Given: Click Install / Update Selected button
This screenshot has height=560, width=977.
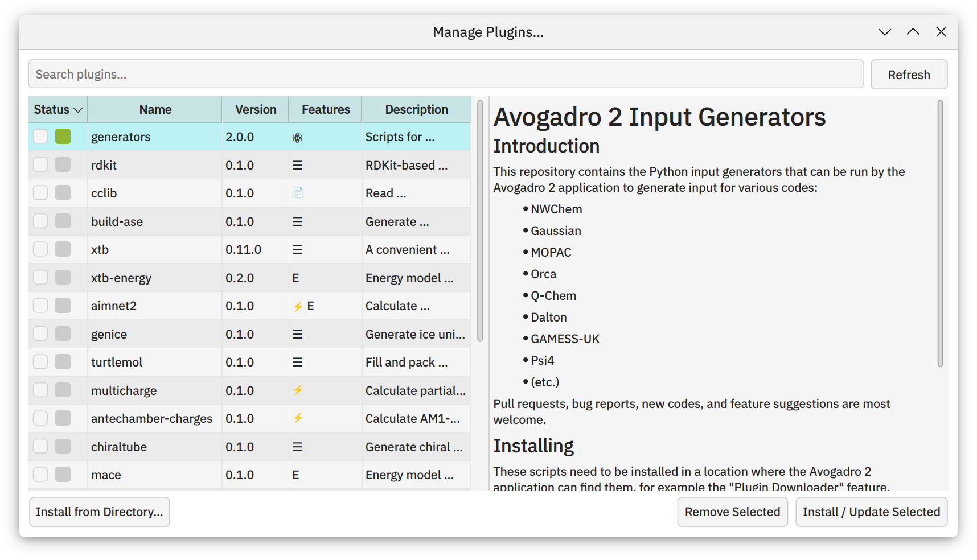Looking at the screenshot, I should [871, 512].
